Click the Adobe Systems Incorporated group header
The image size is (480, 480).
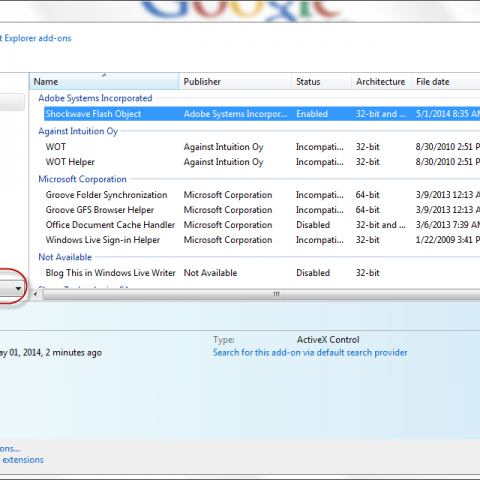(x=95, y=98)
